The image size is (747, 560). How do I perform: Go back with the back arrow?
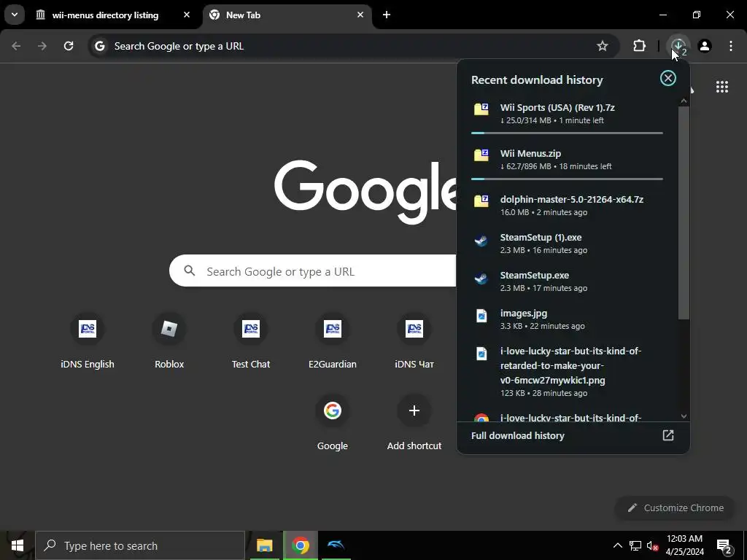16,46
